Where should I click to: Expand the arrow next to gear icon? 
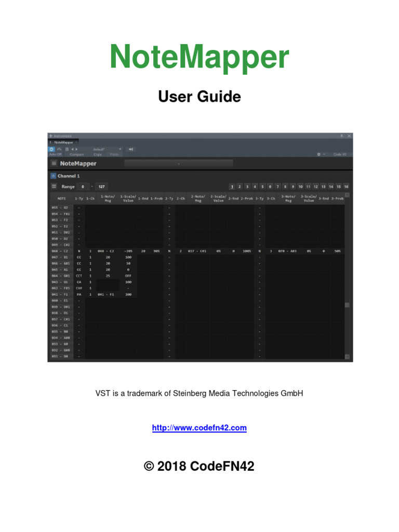click(x=324, y=154)
